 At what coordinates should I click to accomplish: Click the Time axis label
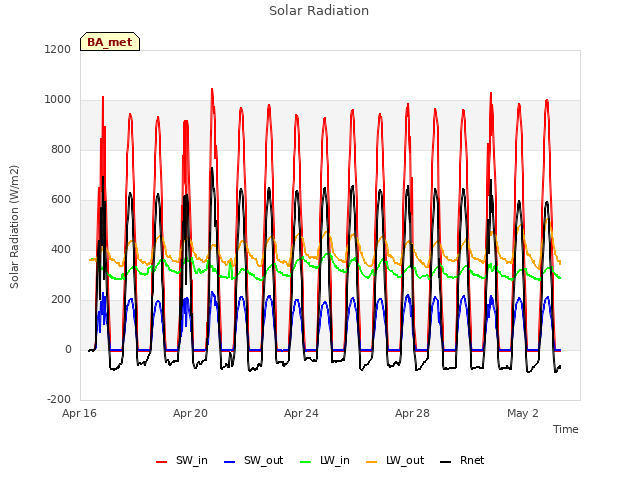(566, 429)
